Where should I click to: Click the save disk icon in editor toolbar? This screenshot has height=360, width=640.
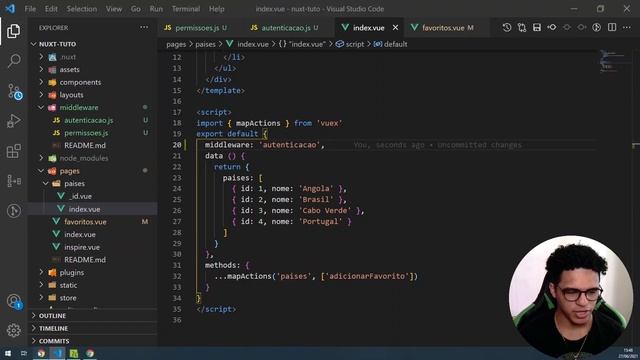click(x=537, y=27)
